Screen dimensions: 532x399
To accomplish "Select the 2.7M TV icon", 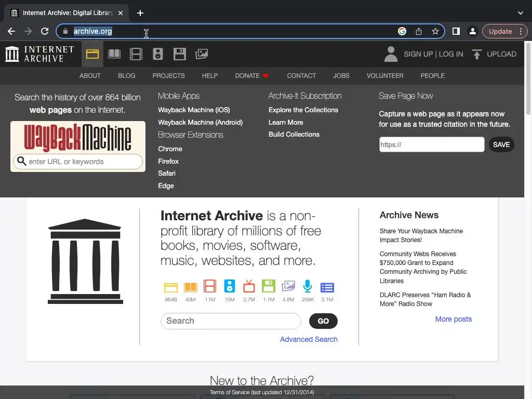I will coord(249,286).
